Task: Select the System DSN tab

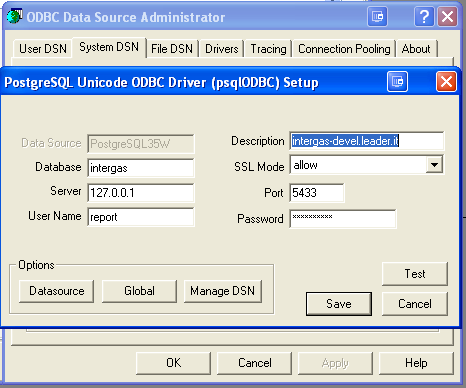Action: [109, 47]
